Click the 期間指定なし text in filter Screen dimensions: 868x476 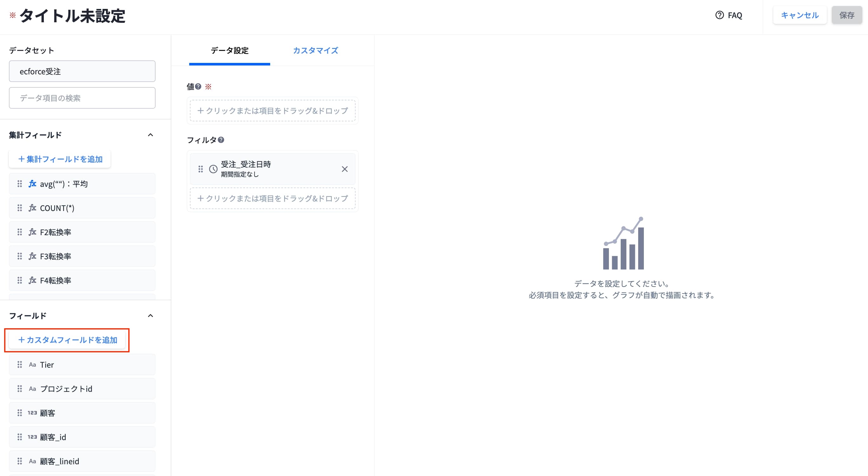pos(240,174)
